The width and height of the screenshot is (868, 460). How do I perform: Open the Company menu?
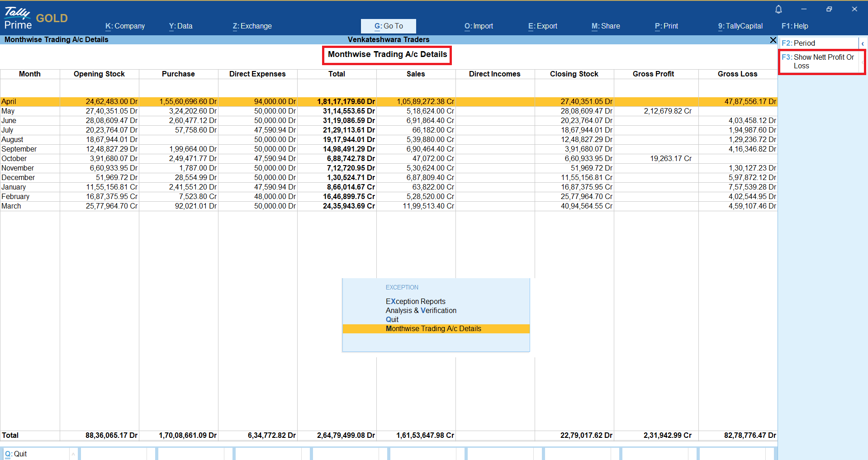(x=125, y=26)
